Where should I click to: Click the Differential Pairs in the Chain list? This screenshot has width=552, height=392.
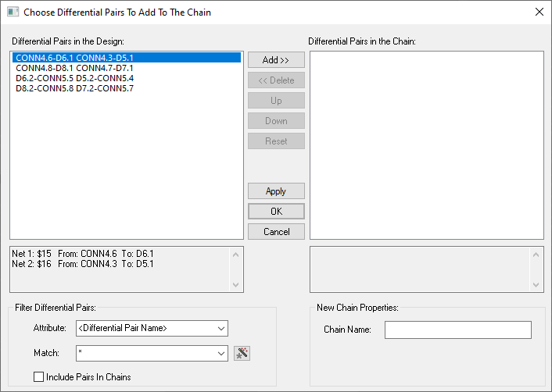tap(426, 144)
